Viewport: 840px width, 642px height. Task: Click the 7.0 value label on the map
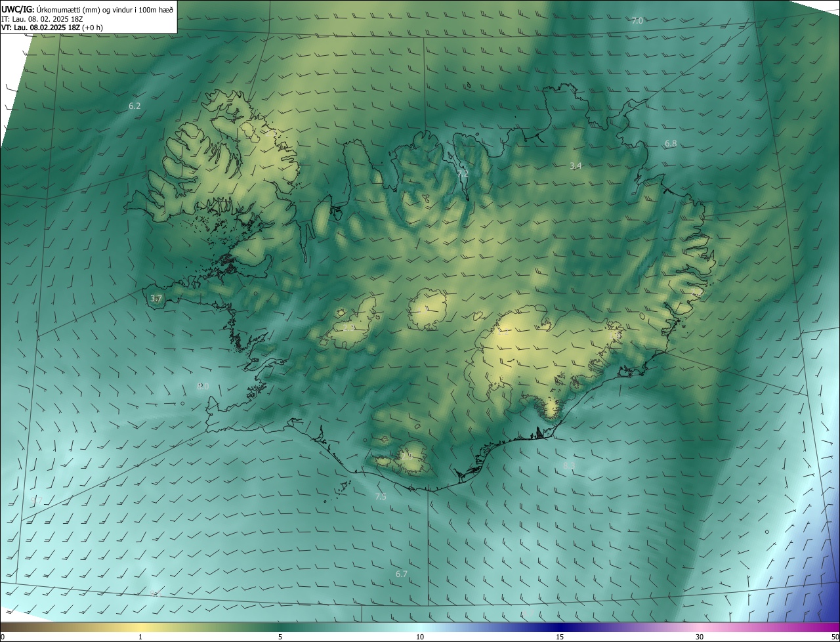(x=637, y=21)
